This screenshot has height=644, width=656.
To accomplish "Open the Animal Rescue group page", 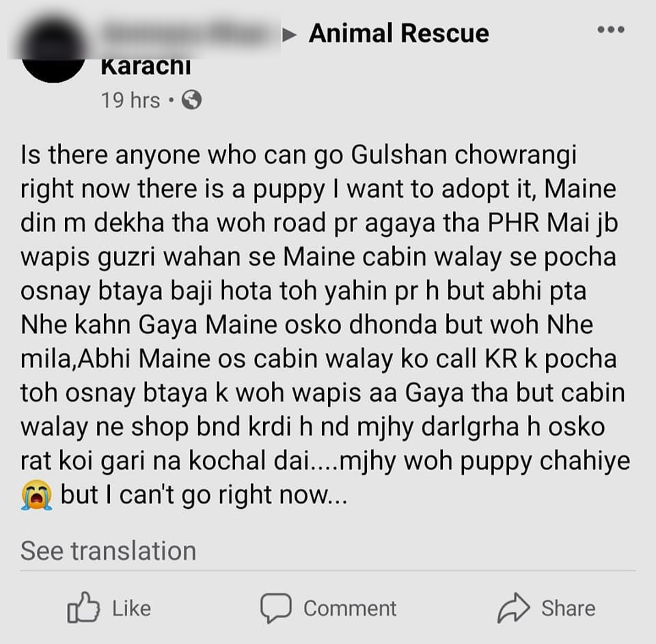I will pyautogui.click(x=398, y=33).
